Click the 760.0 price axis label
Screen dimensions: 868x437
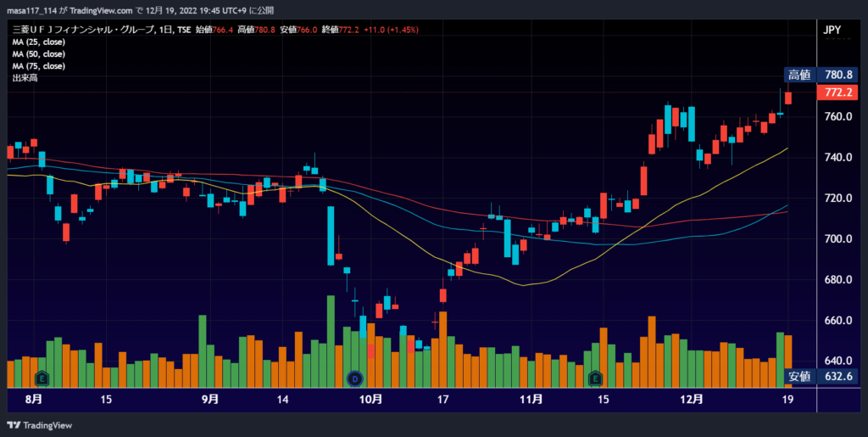(838, 117)
